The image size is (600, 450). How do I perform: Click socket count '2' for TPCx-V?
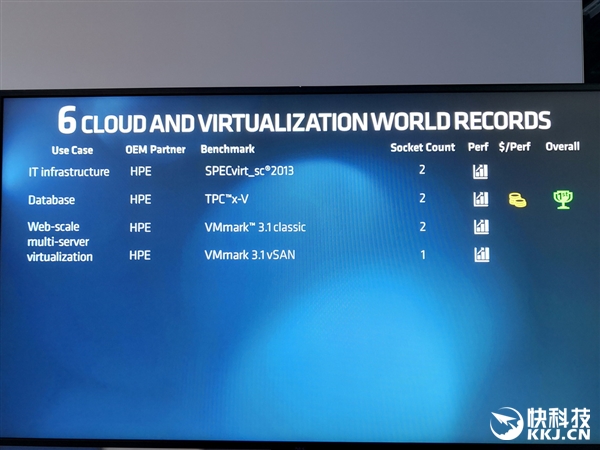pos(422,198)
